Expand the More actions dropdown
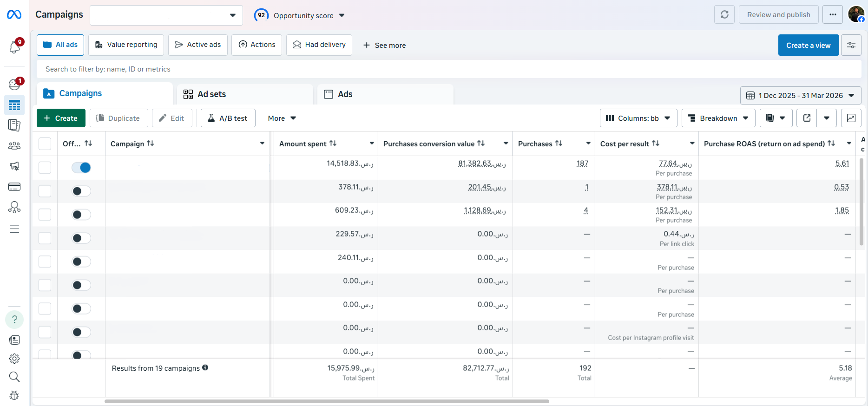 coord(282,118)
